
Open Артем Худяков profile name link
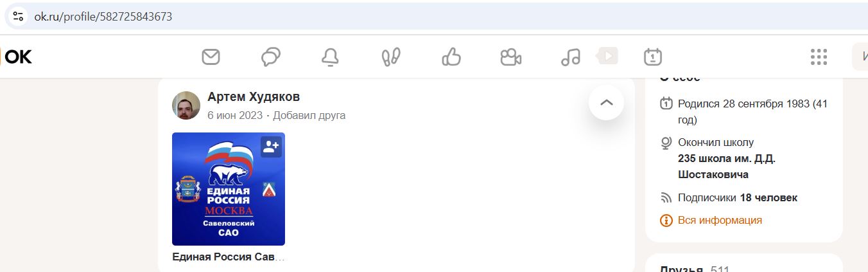coord(254,97)
